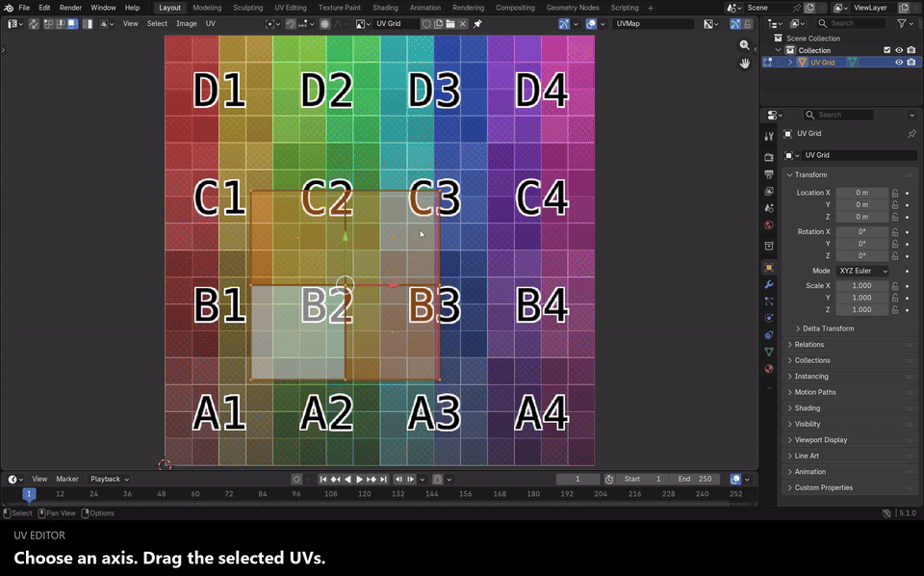Viewport: 924px width, 576px height.
Task: Pin the image with the pin icon
Action: [x=477, y=23]
